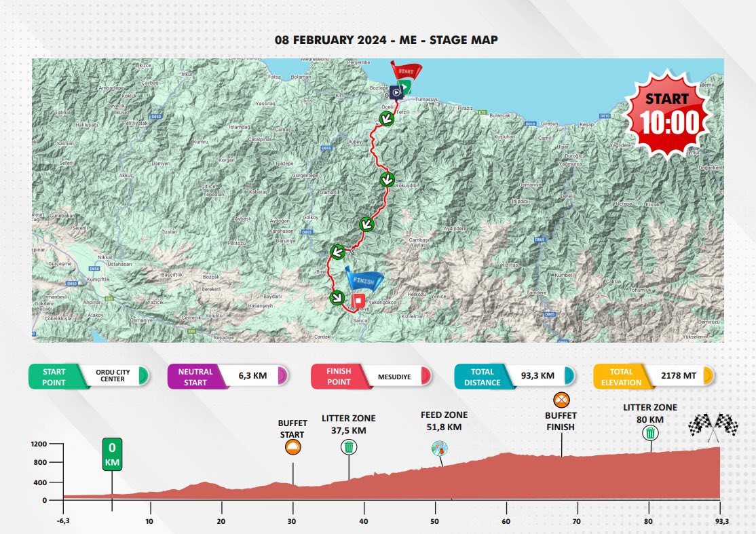Click the green Litter Zone 37,5 KM bin icon

click(349, 447)
